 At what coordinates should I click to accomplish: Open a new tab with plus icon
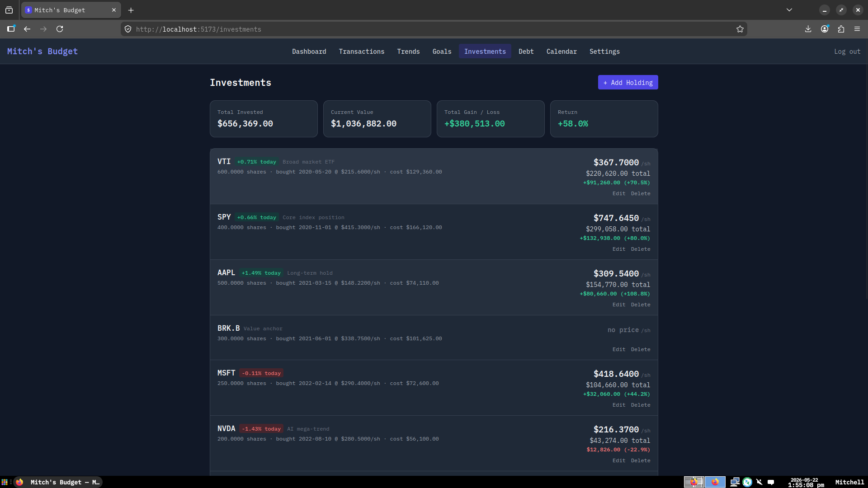pyautogui.click(x=131, y=10)
